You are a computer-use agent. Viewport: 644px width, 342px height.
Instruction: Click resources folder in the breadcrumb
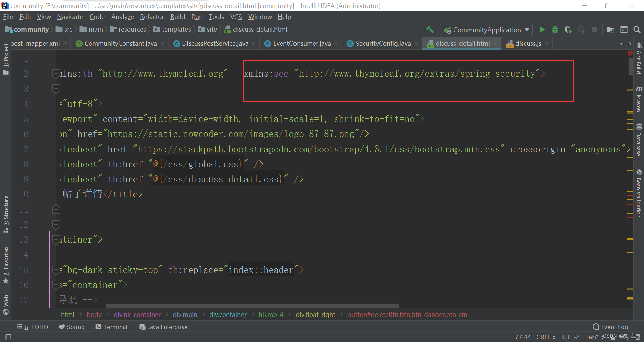click(128, 30)
